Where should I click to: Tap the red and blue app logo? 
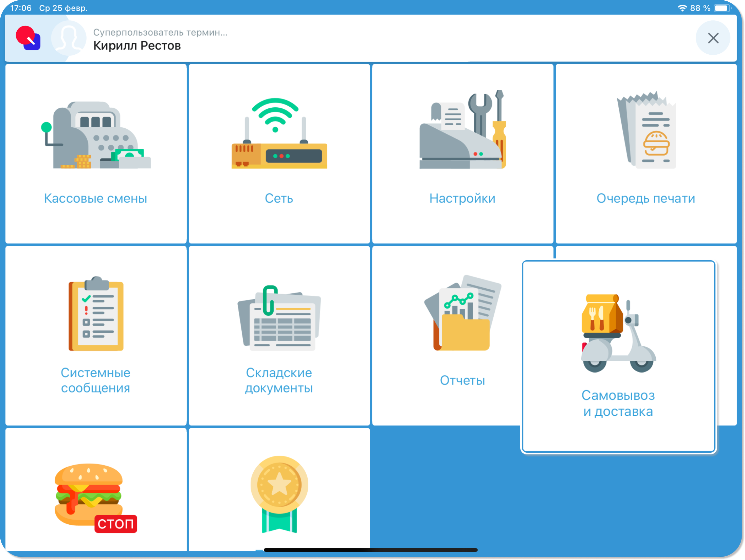click(28, 38)
